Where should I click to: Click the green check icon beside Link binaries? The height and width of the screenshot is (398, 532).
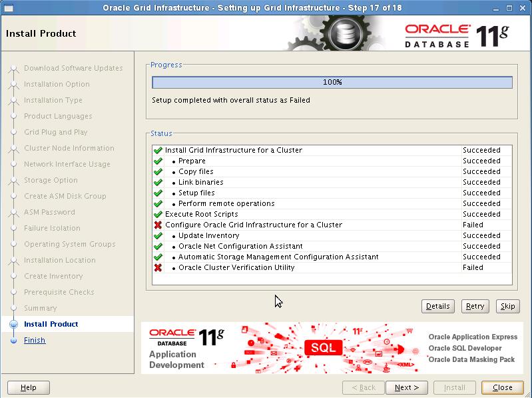tap(158, 183)
